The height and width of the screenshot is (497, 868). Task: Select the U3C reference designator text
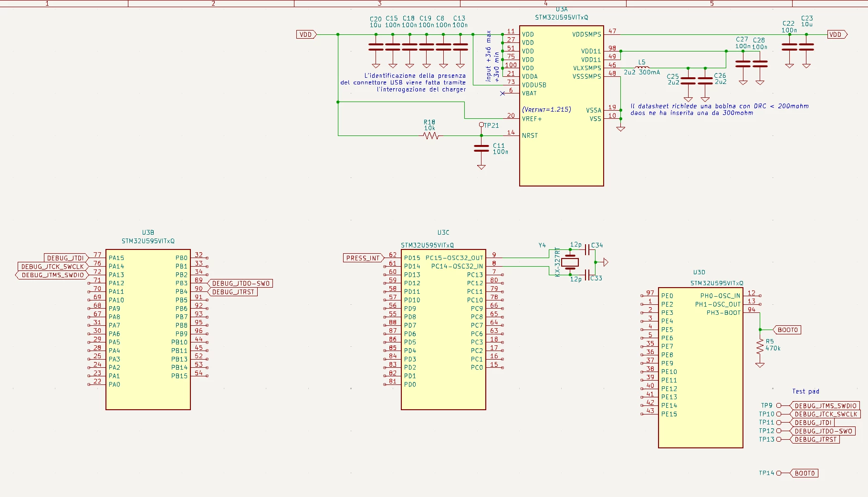443,233
